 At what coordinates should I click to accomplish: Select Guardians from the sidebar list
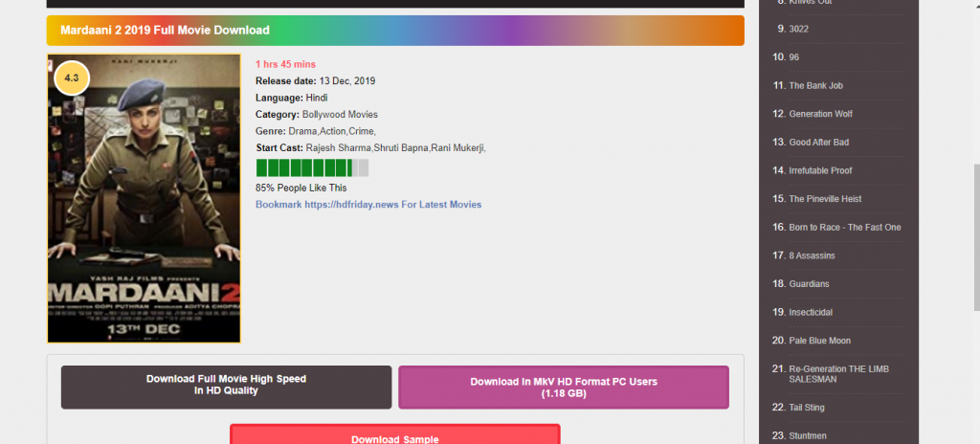pyautogui.click(x=810, y=284)
